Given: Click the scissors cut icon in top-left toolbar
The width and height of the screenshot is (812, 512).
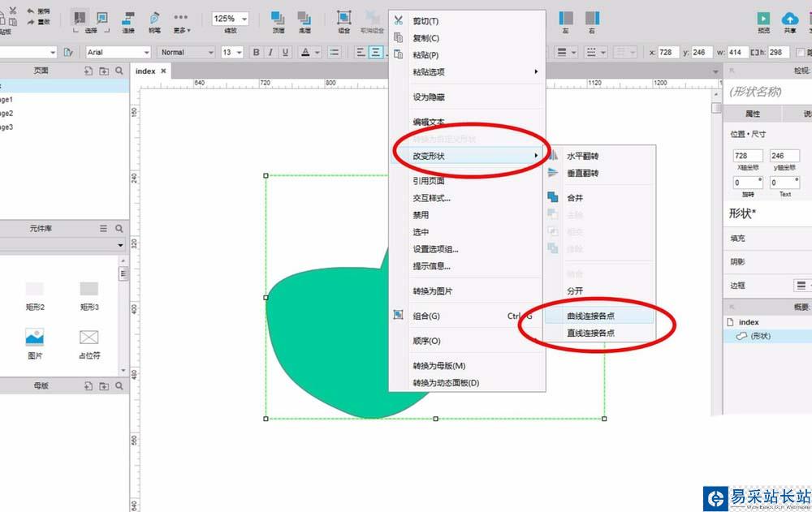Looking at the screenshot, I should [12, 11].
